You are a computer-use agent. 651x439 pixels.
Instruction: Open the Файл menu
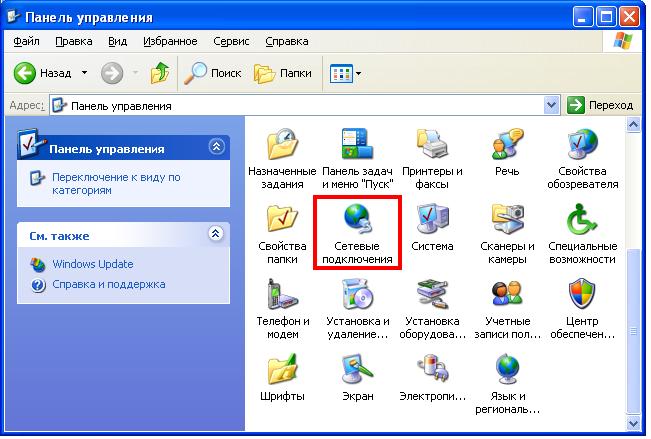tap(26, 41)
